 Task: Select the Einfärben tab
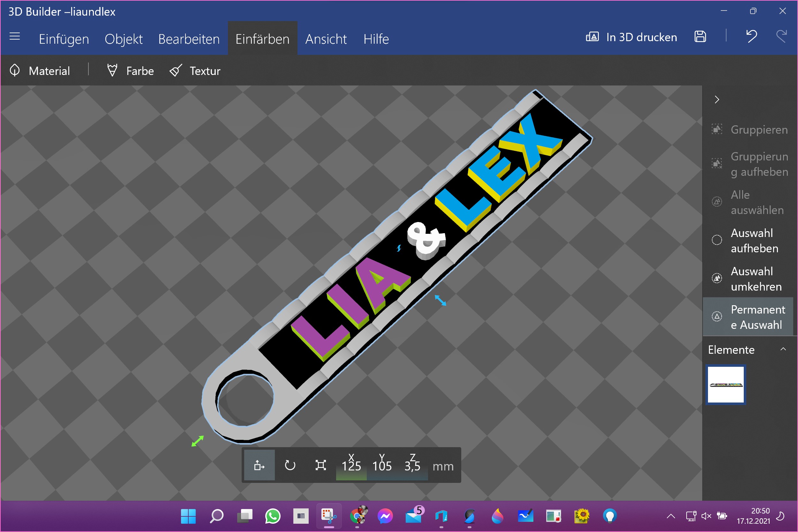tap(262, 39)
